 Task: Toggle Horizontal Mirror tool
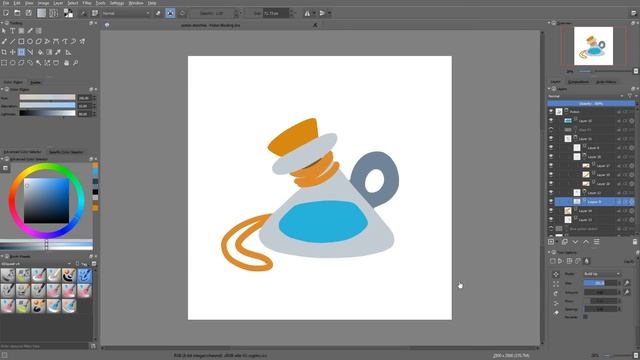pyautogui.click(x=307, y=13)
